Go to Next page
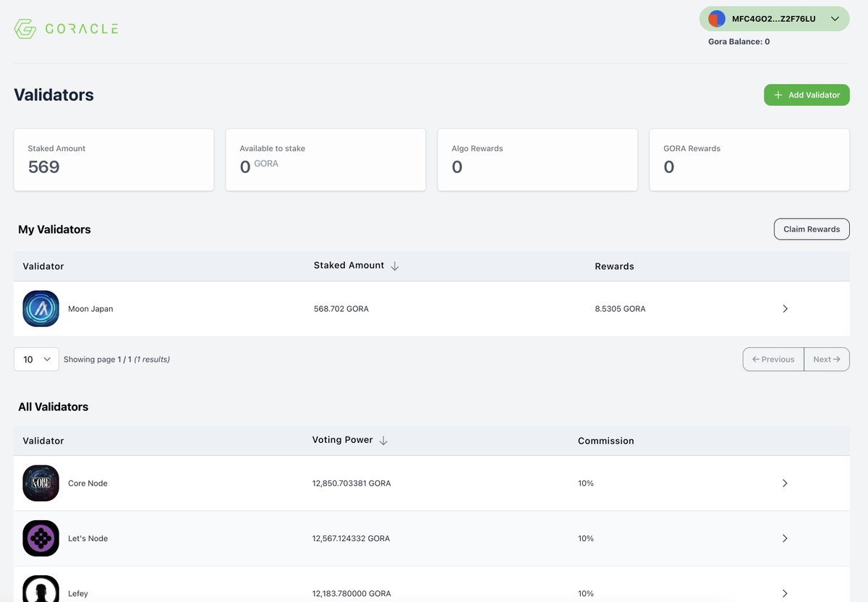This screenshot has width=868, height=602. tap(827, 359)
